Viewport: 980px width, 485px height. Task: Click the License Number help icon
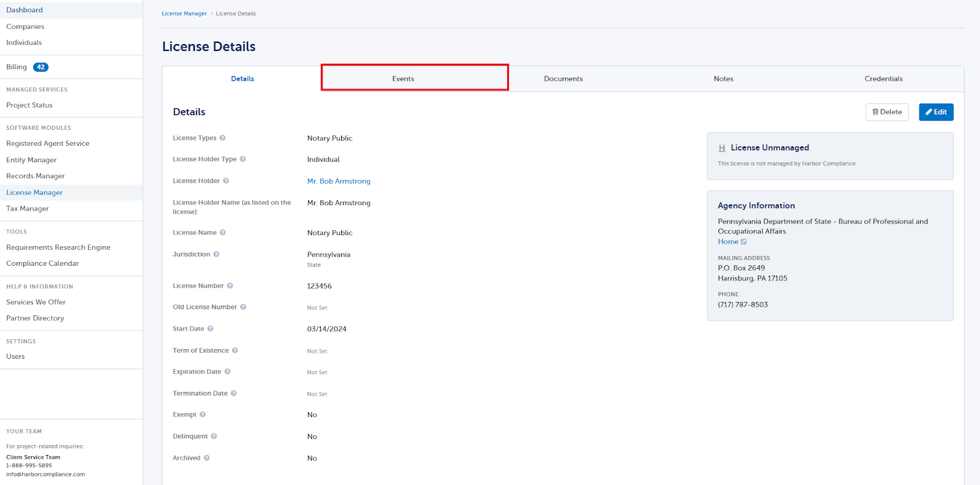[230, 286]
